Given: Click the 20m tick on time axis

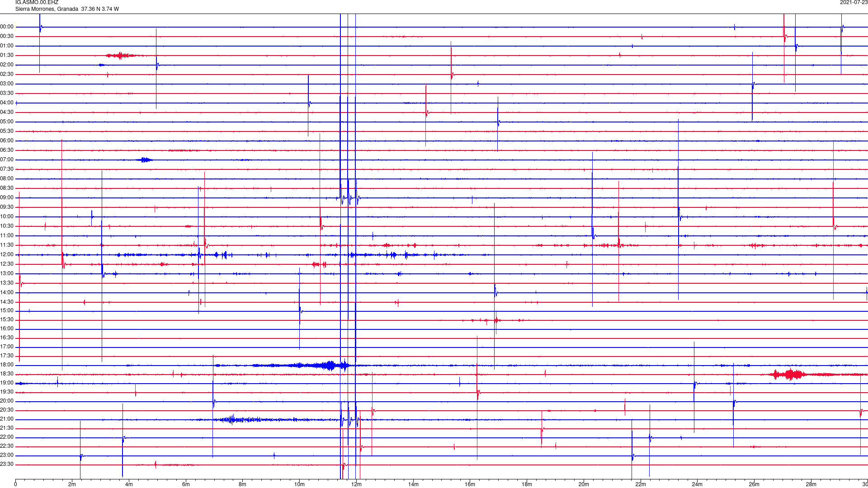Looking at the screenshot, I should [584, 484].
